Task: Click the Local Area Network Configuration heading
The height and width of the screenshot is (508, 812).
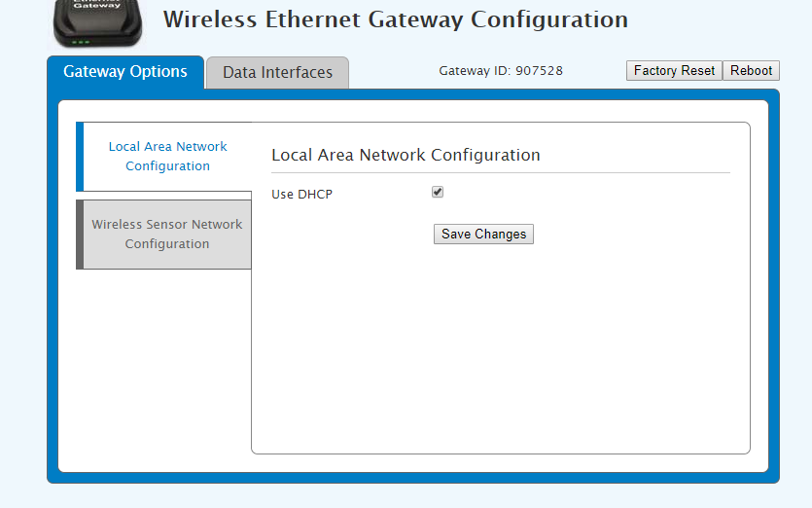Action: (x=406, y=155)
